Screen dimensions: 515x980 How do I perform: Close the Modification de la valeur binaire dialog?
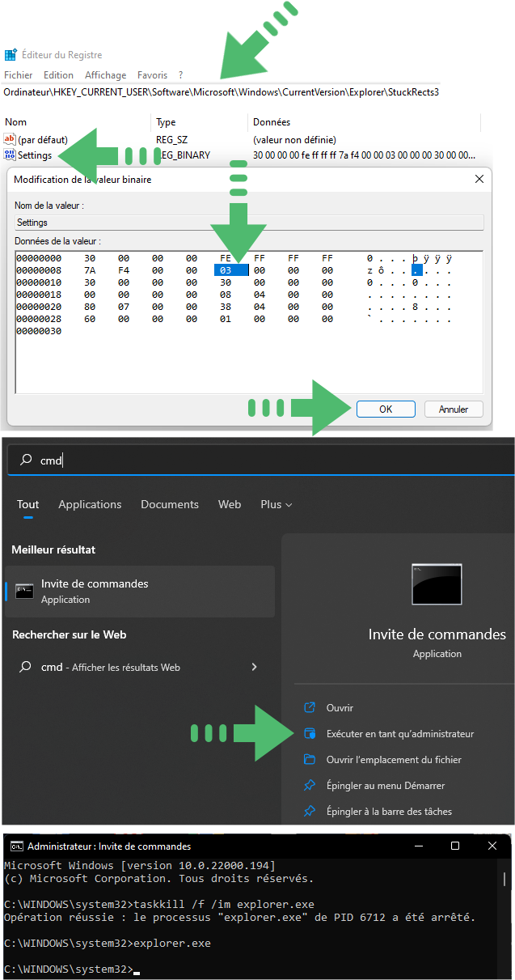click(479, 179)
